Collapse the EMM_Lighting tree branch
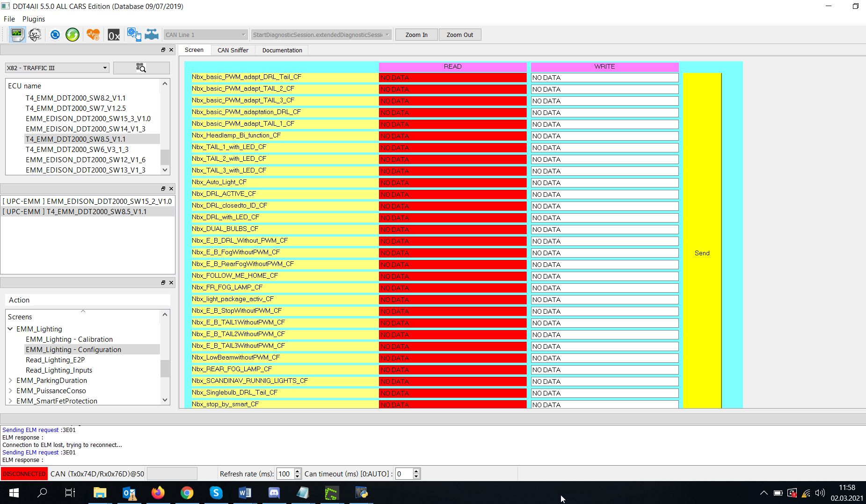 pyautogui.click(x=10, y=329)
